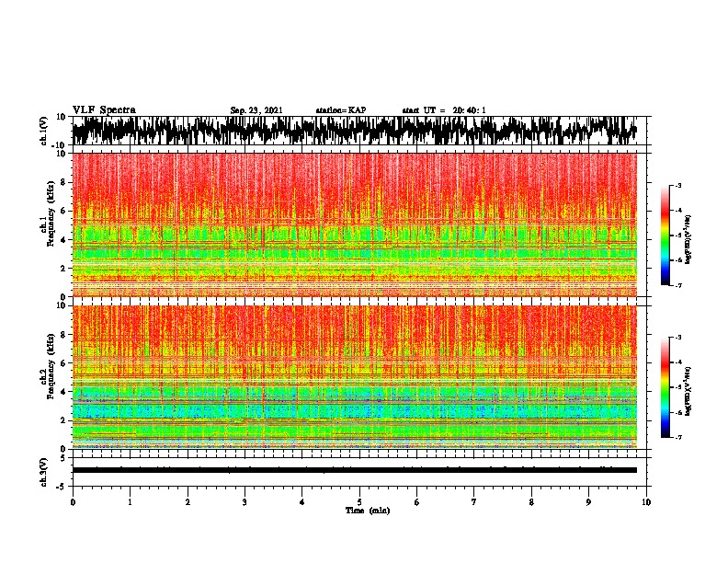Select the ch.1 log(PSD) colorbar label

(688, 239)
